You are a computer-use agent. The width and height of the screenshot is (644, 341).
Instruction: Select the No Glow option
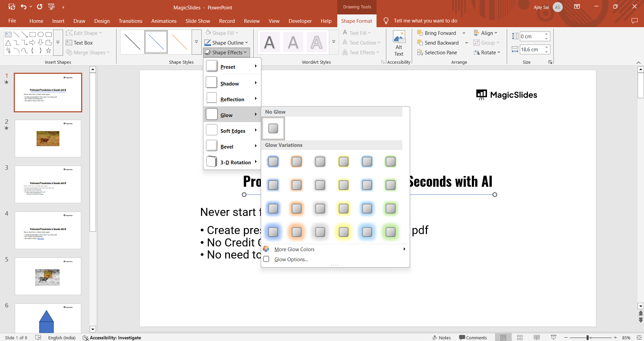pos(273,128)
